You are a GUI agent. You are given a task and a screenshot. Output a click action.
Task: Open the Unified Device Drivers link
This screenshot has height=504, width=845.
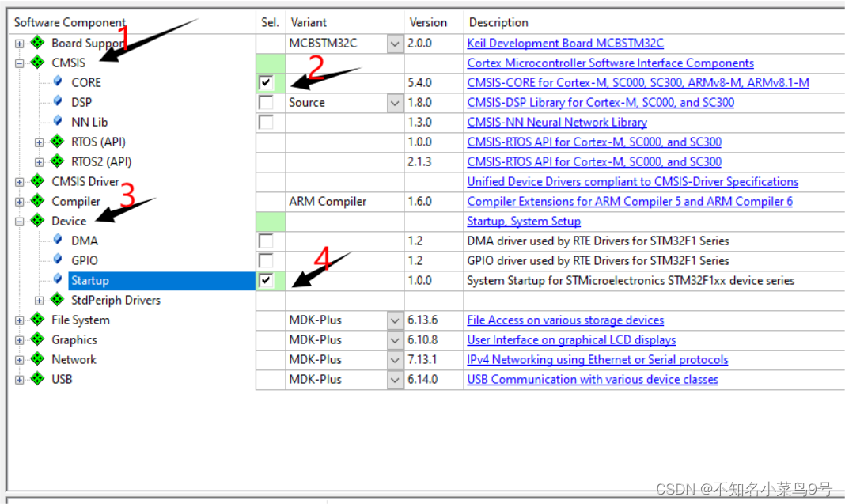[x=633, y=182]
